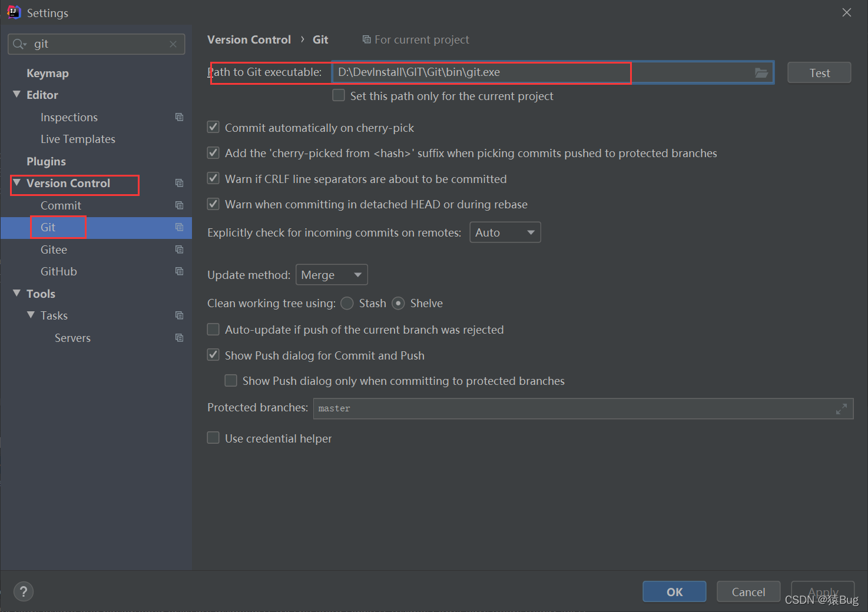Confirm settings with the OK button
This screenshot has width=868, height=612.
tap(674, 591)
